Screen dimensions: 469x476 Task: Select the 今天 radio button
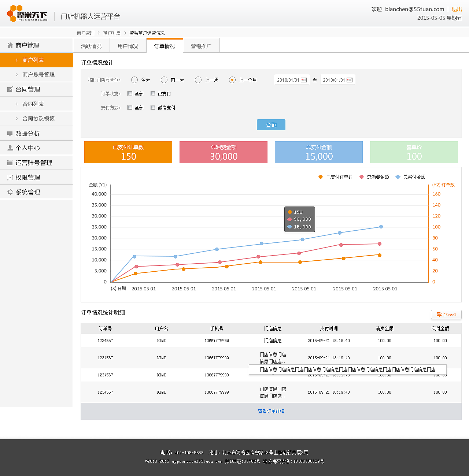point(134,80)
